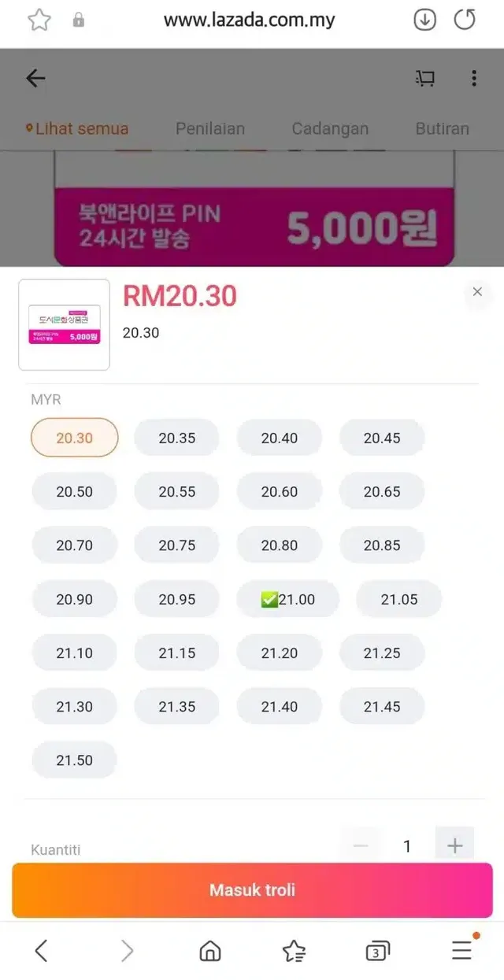
Task: Increase quantity with plus button
Action: point(454,846)
